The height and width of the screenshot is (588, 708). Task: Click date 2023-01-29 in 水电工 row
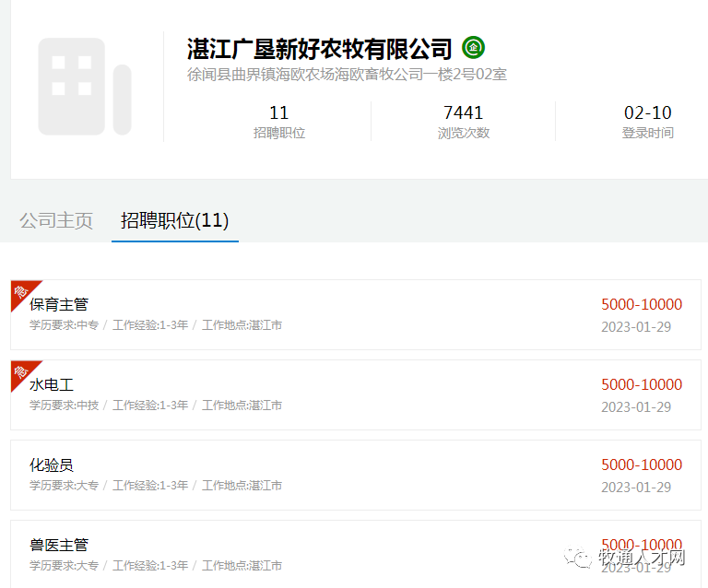[x=636, y=407]
